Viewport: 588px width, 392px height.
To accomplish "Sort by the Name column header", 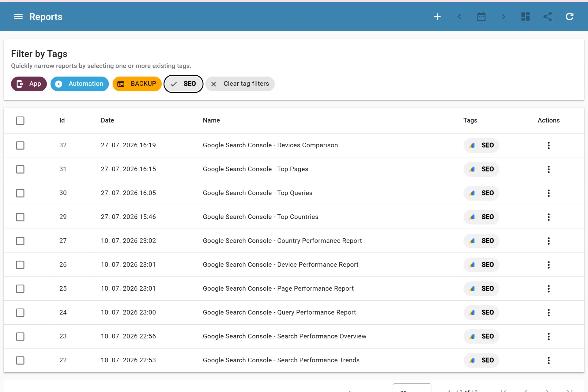I will (x=211, y=120).
